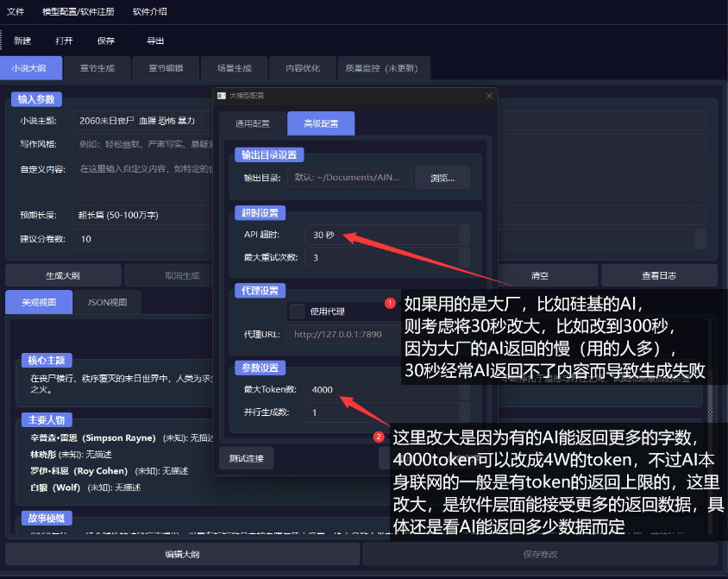Select the 高级配置 tab in dialog
This screenshot has width=728, height=579.
321,123
